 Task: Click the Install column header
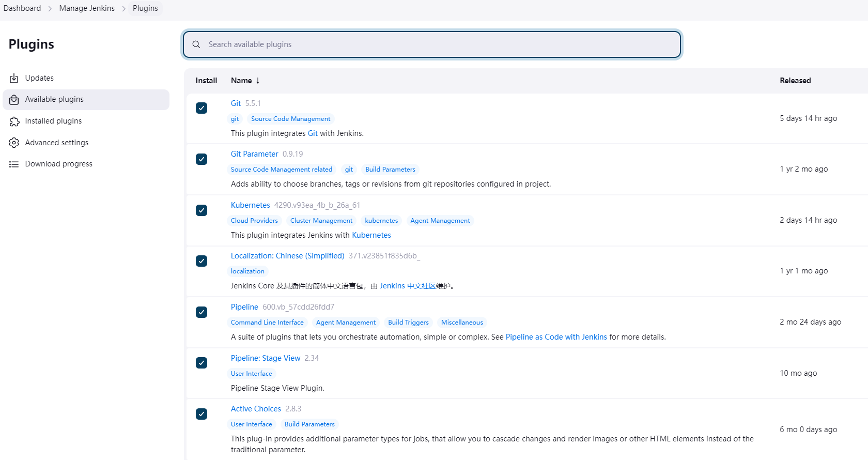click(x=206, y=81)
